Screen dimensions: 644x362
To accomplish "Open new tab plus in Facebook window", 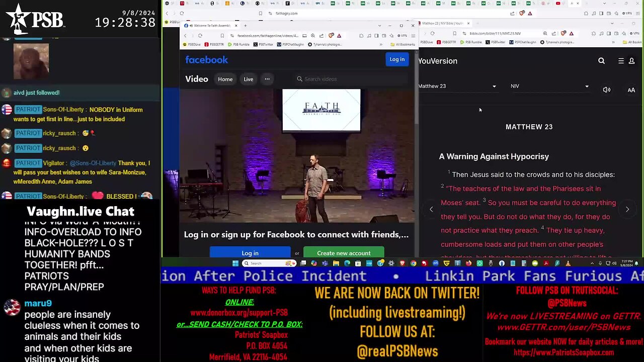I will tap(246, 26).
